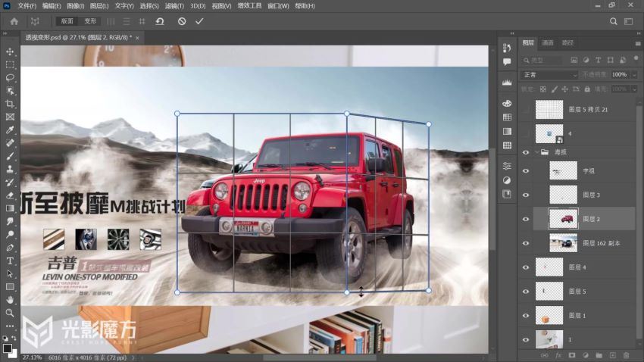Select the Zoom tool
This screenshot has width=644, height=362.
click(10, 313)
